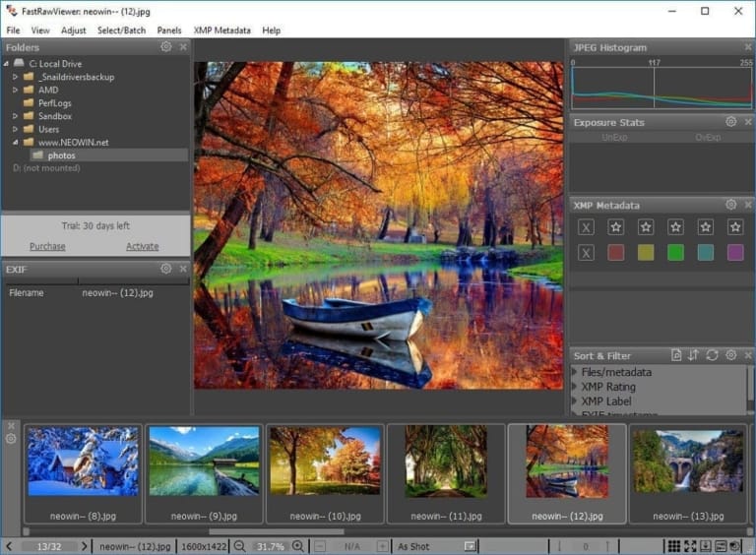Image resolution: width=756 pixels, height=555 pixels.
Task: Open filmstrip settings gear
Action: click(11, 439)
